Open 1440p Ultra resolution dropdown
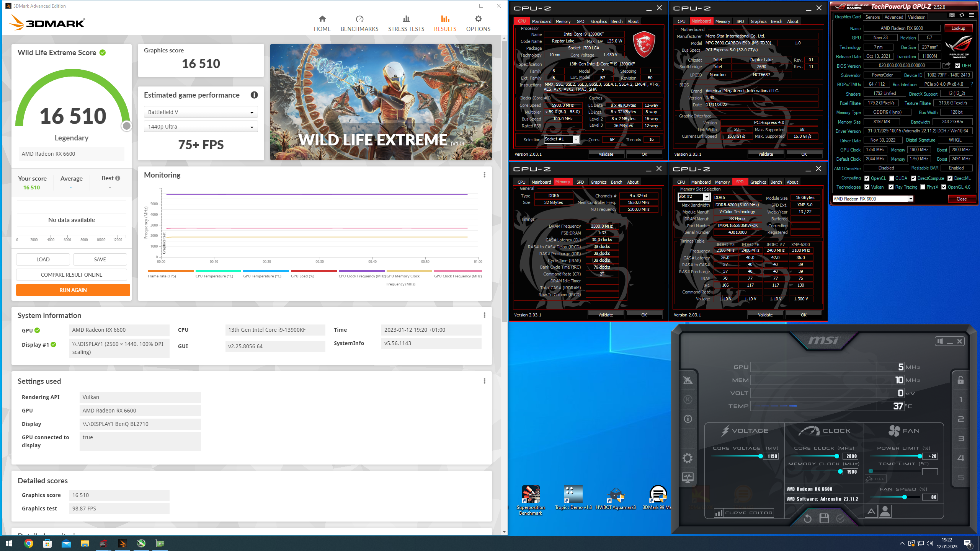 [201, 127]
